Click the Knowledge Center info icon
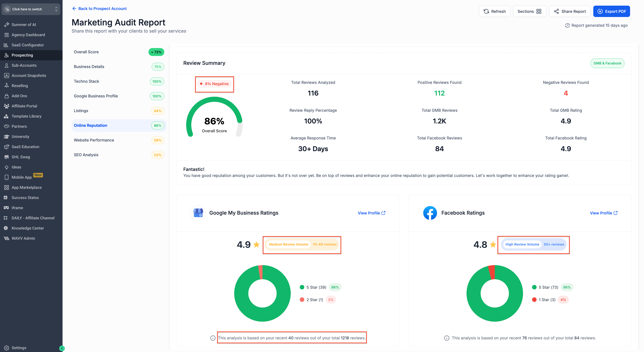Image resolution: width=644 pixels, height=352 pixels. pyautogui.click(x=6, y=228)
